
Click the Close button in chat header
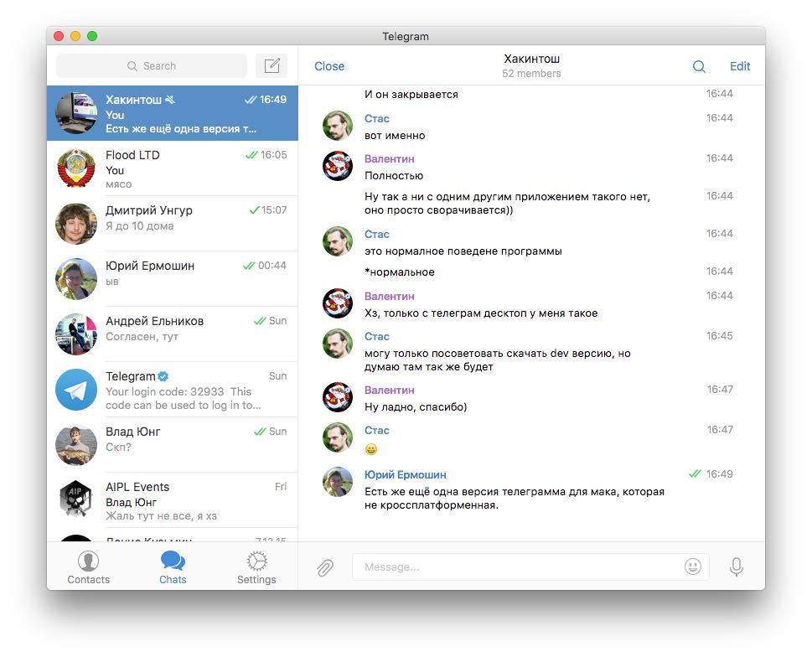point(329,66)
